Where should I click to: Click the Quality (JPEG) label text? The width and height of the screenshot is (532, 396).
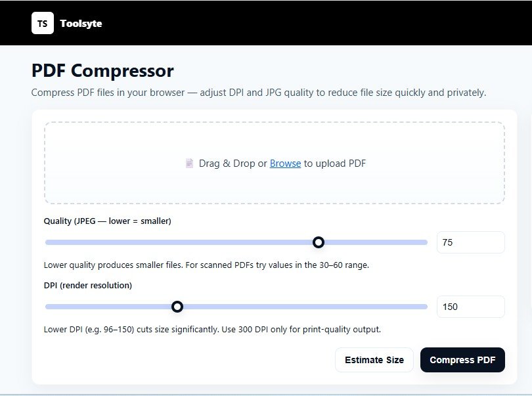108,221
